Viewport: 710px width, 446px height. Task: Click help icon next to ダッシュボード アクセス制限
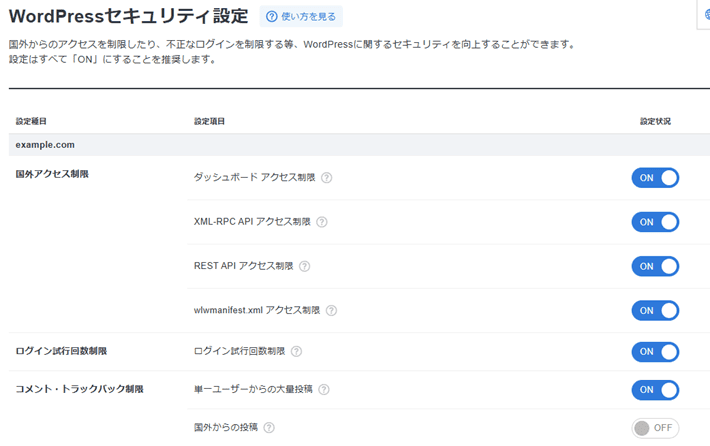(x=326, y=178)
